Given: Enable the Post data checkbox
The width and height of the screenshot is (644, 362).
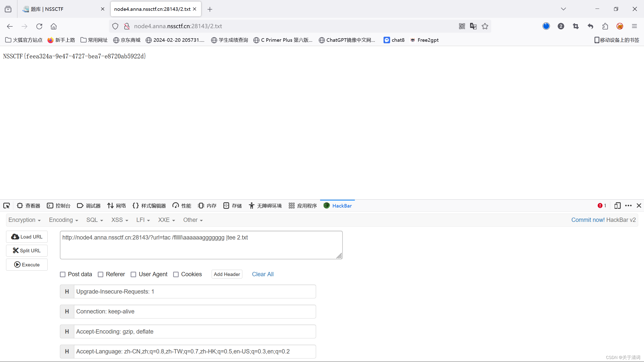Looking at the screenshot, I should pyautogui.click(x=63, y=274).
